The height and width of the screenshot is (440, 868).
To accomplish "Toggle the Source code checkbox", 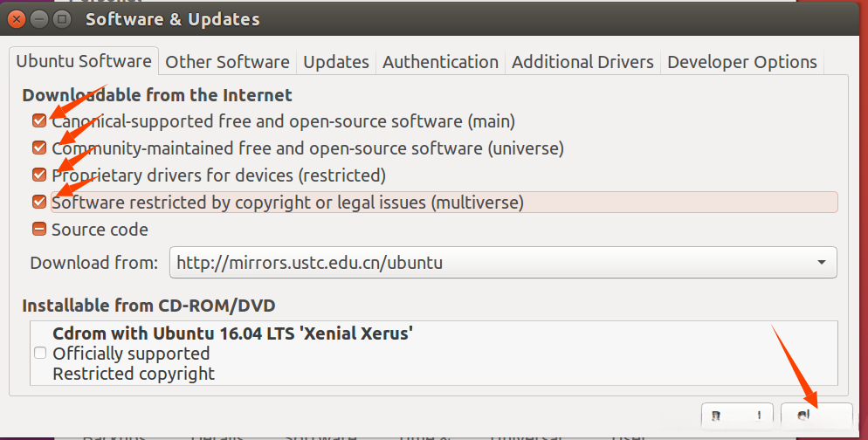I will pyautogui.click(x=39, y=230).
